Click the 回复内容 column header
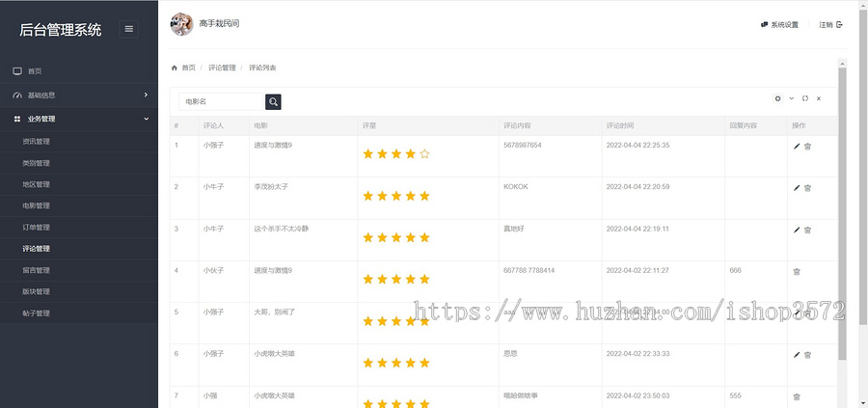Screen dimensions: 868x408 [744, 125]
